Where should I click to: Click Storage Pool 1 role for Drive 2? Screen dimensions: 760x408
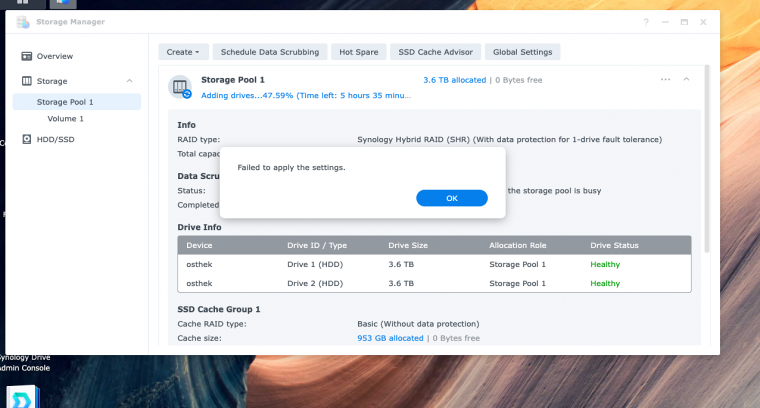click(517, 283)
